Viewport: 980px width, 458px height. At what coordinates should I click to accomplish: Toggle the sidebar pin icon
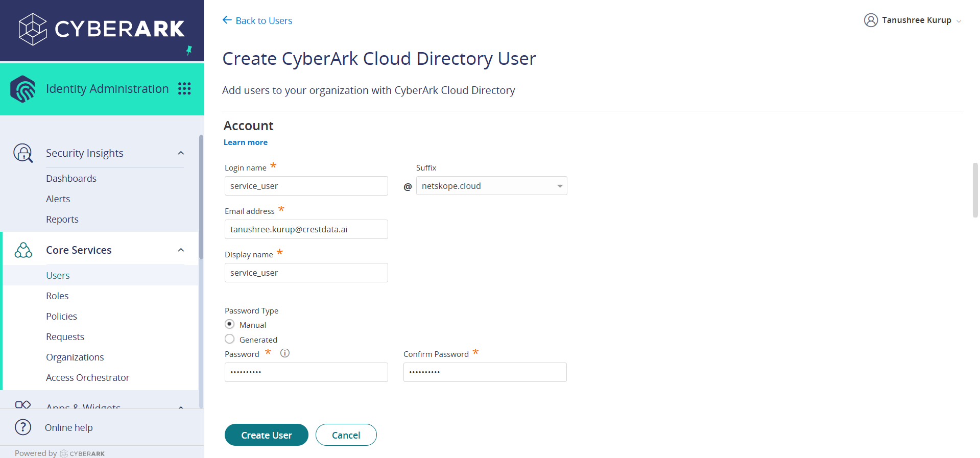(x=189, y=50)
